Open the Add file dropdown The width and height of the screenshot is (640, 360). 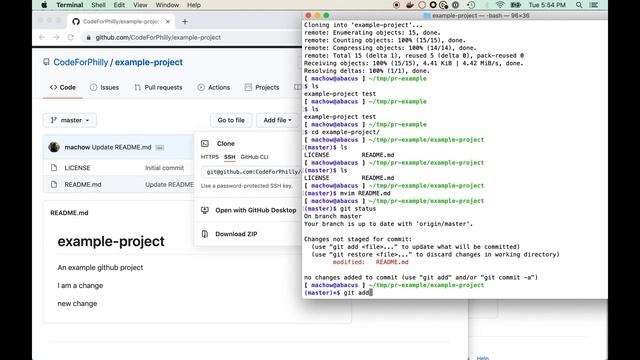pos(278,120)
